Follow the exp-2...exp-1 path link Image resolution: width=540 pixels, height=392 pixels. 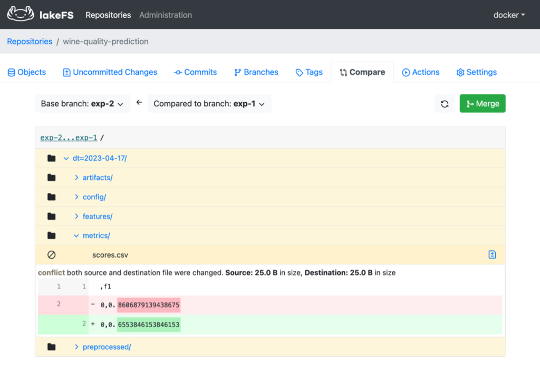click(69, 138)
